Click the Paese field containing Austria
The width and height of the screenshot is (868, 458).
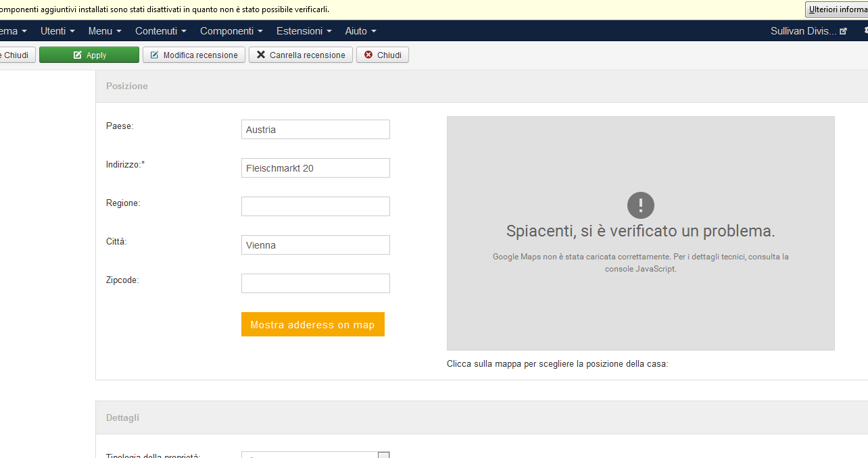(315, 130)
